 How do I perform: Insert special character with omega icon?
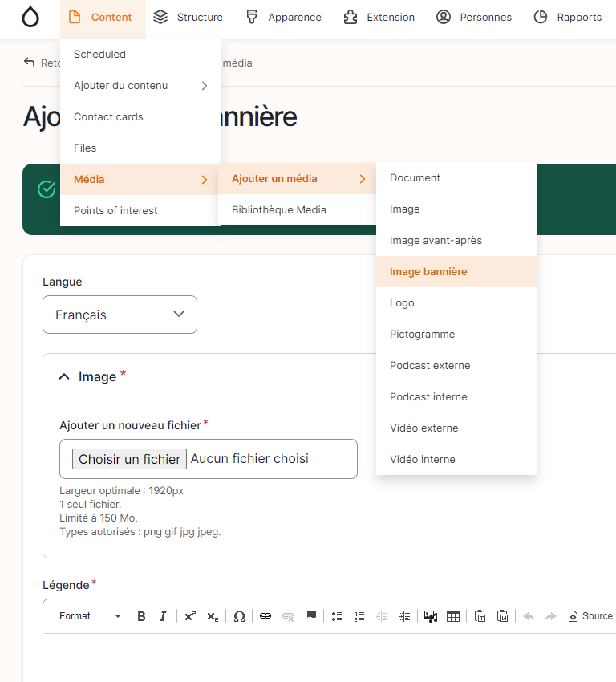tap(239, 616)
